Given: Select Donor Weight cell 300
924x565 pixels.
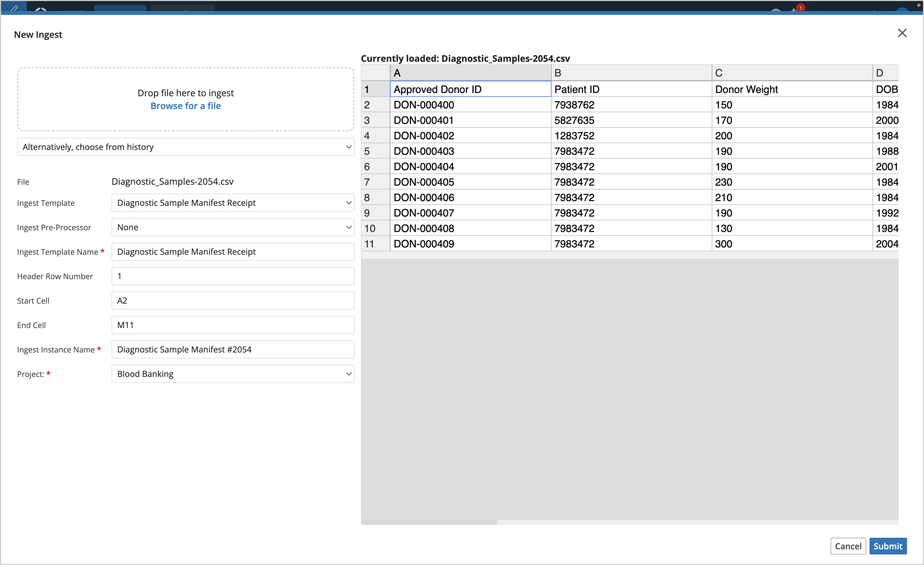Looking at the screenshot, I should tap(792, 244).
